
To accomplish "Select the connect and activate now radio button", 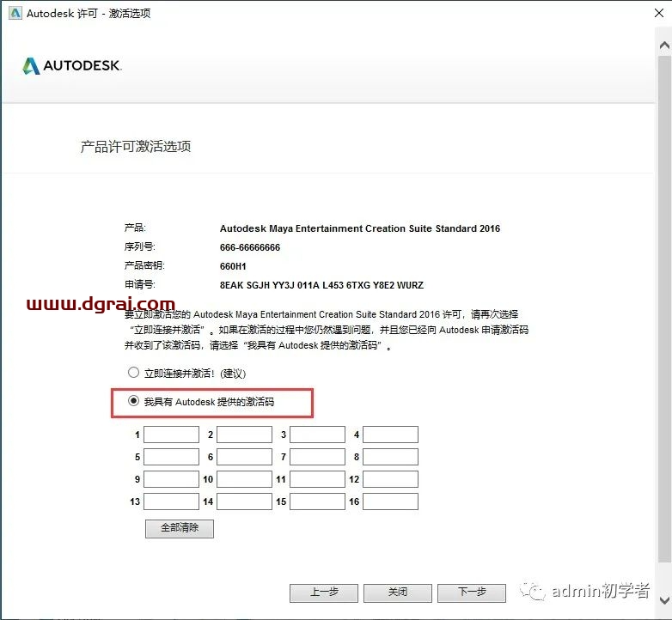I will pyautogui.click(x=134, y=373).
